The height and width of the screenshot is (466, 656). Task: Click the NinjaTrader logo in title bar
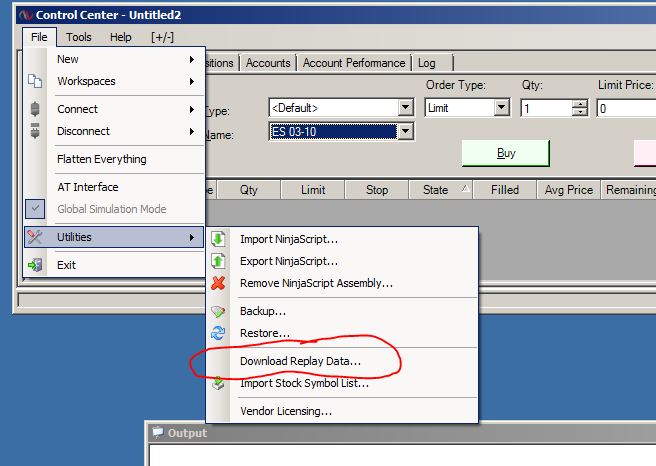[26, 15]
